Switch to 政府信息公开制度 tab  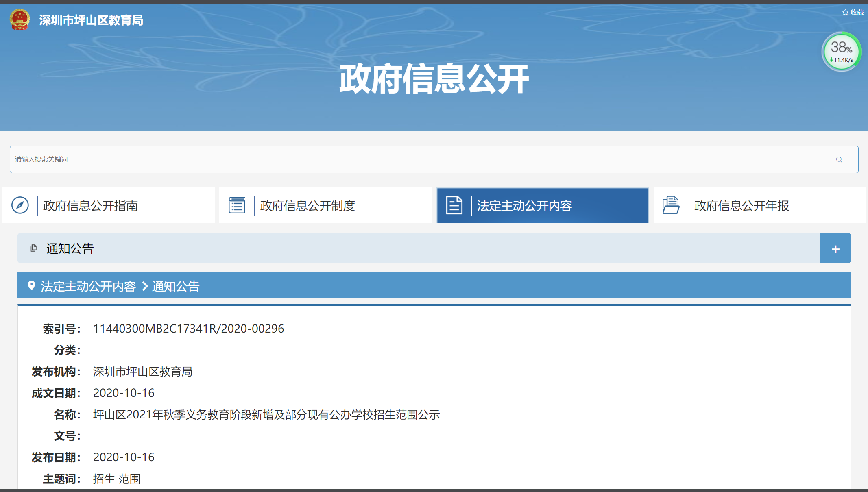click(x=308, y=206)
